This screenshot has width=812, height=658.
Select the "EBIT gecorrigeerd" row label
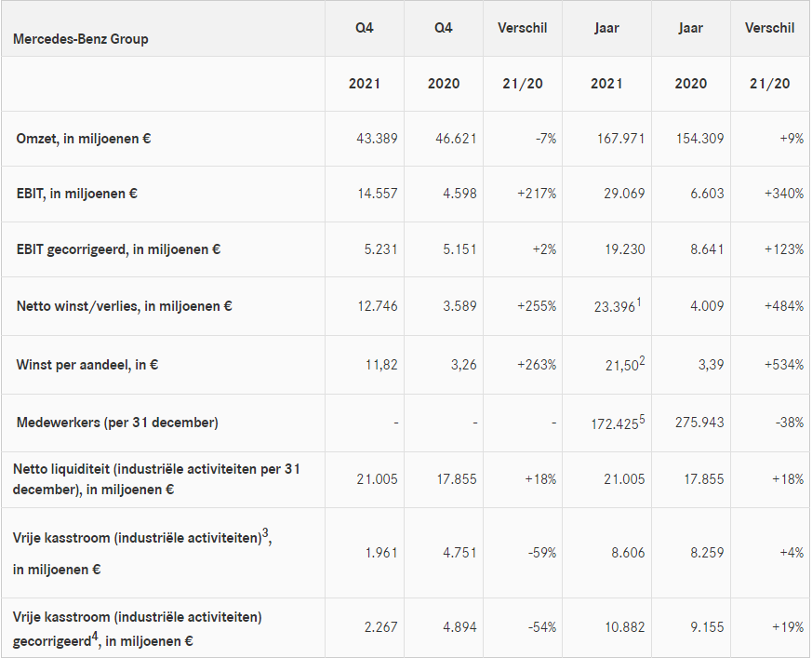click(118, 249)
